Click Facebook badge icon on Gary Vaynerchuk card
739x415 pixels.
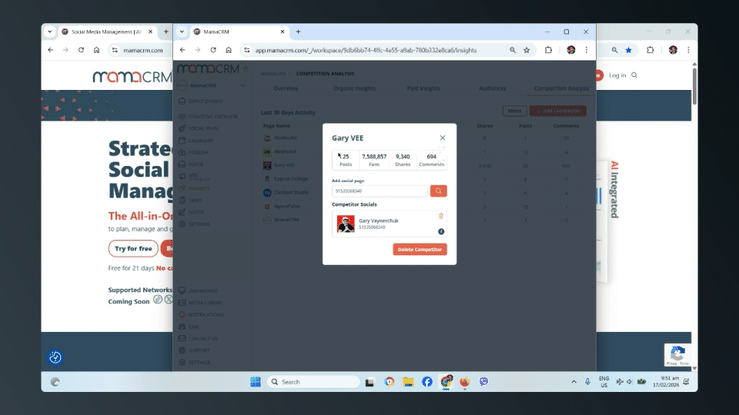[441, 231]
